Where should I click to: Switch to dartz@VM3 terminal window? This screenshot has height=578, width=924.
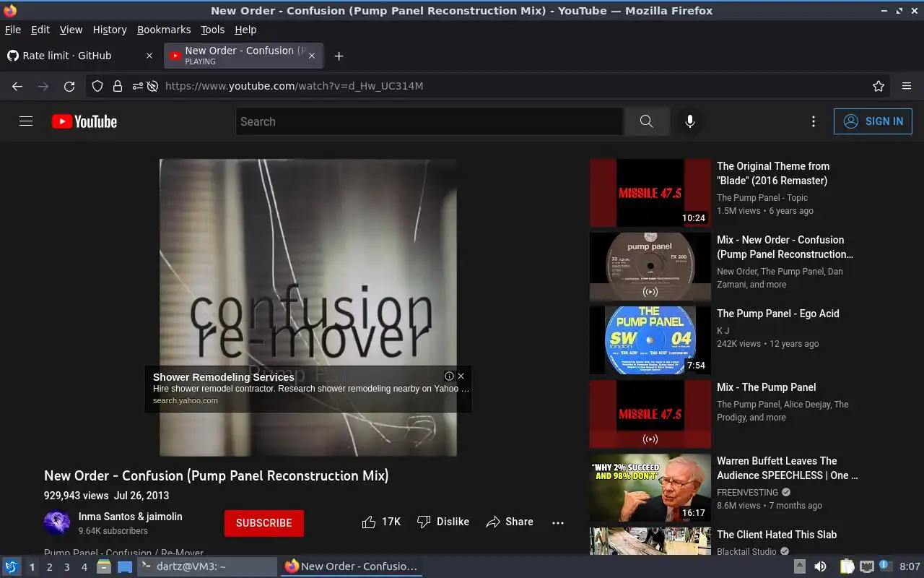coord(207,566)
